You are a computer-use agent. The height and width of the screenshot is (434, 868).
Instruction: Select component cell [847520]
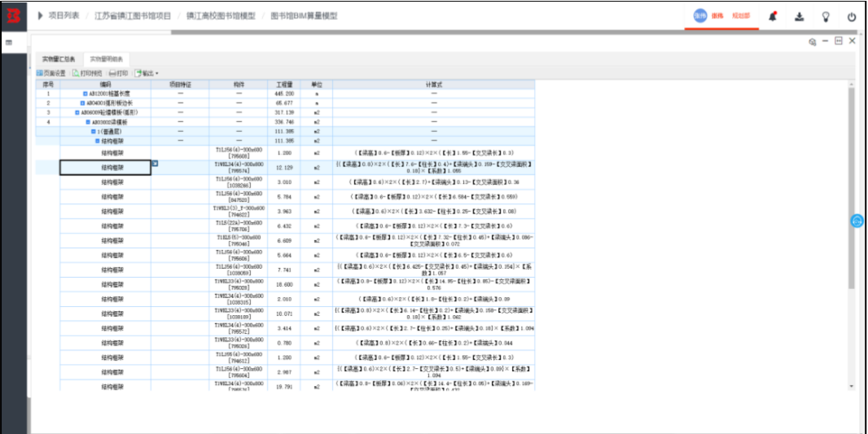(x=239, y=196)
